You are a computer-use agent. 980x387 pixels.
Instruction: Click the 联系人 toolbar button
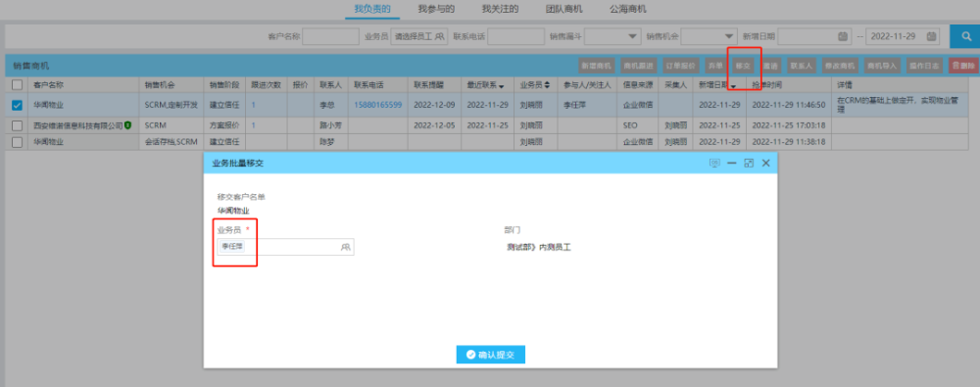[802, 65]
